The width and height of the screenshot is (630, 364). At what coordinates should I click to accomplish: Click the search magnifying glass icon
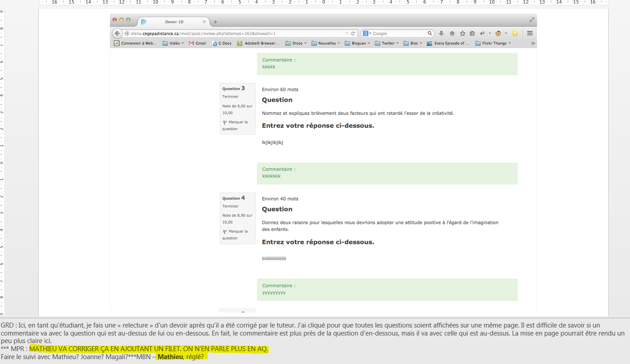[430, 33]
